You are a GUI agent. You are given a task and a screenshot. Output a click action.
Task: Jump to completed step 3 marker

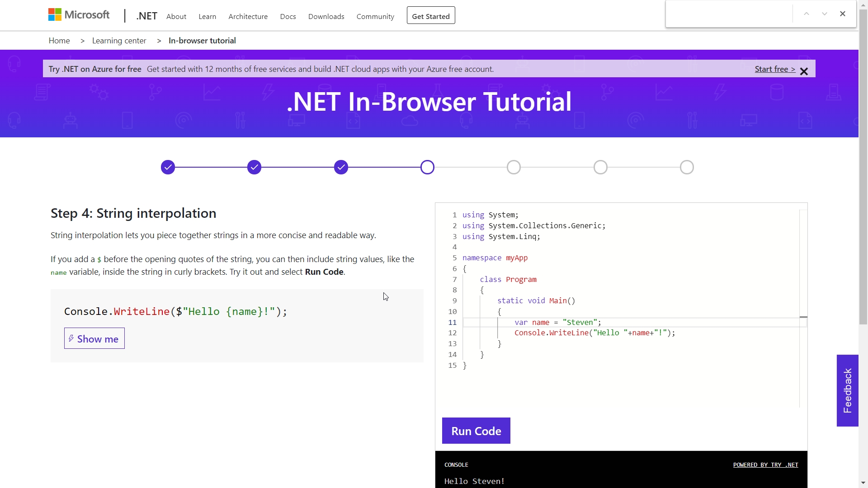(341, 167)
